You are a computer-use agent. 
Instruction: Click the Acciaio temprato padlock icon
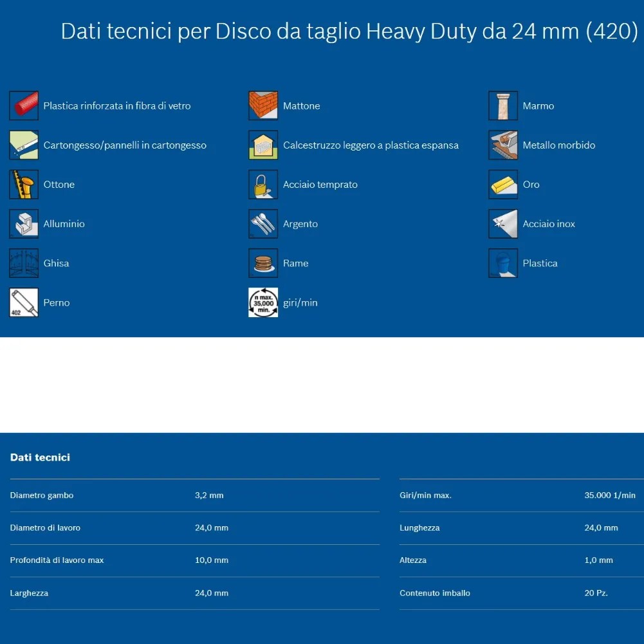point(263,185)
